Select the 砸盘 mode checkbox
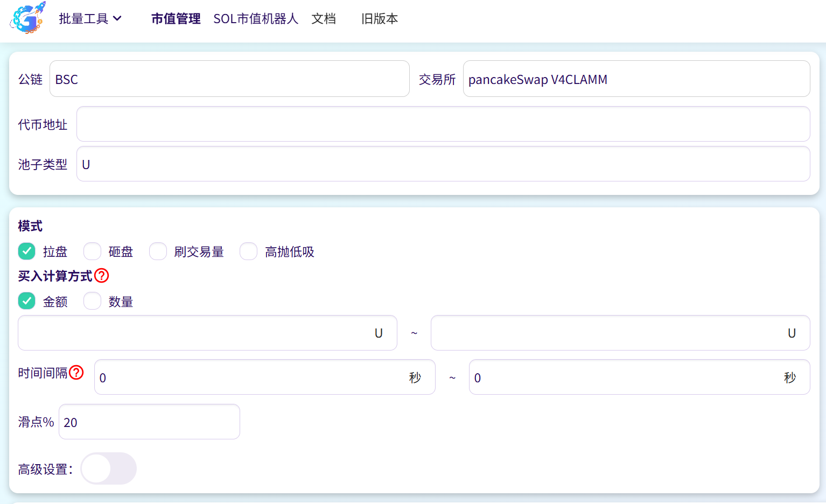 click(x=93, y=251)
